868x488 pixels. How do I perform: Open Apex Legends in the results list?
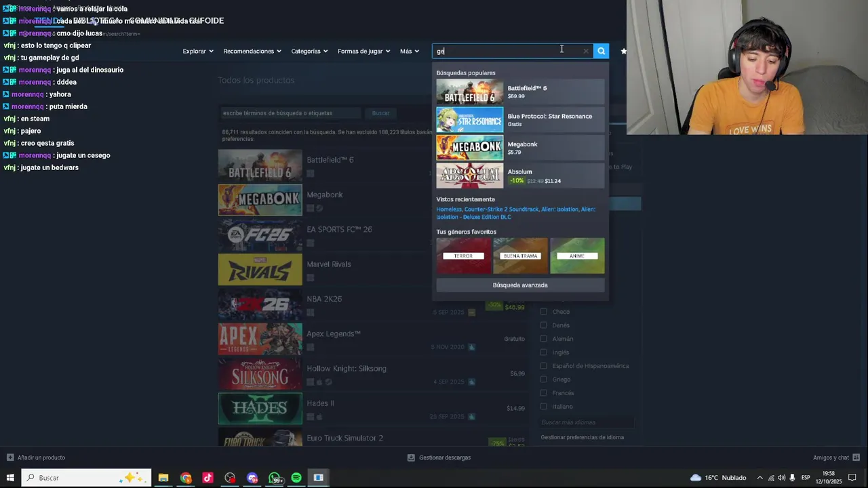click(x=372, y=339)
